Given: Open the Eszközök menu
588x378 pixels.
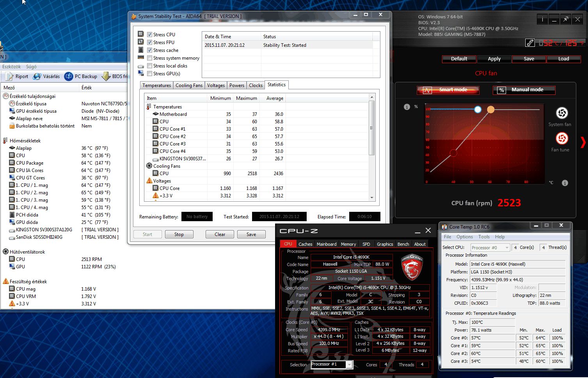Looking at the screenshot, I should point(12,67).
